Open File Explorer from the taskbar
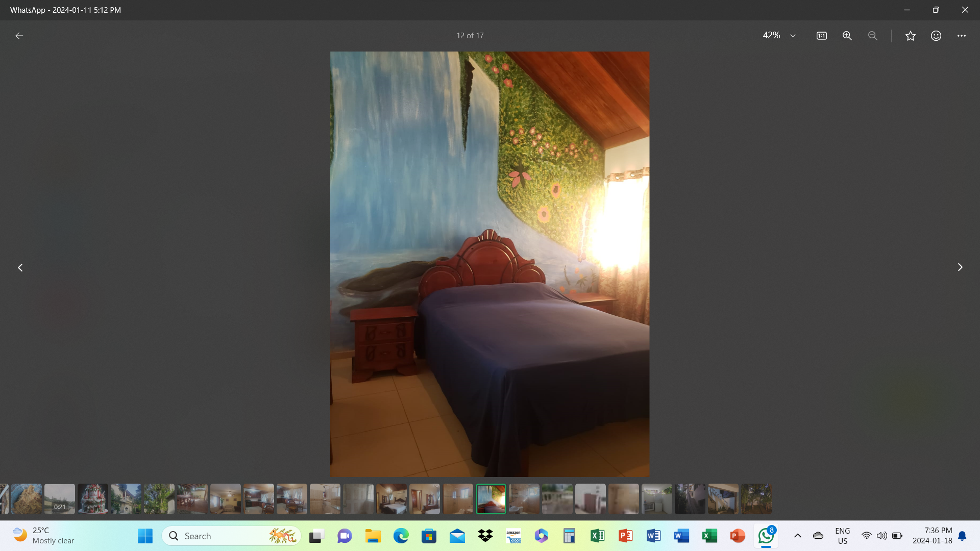The width and height of the screenshot is (980, 551). click(373, 536)
